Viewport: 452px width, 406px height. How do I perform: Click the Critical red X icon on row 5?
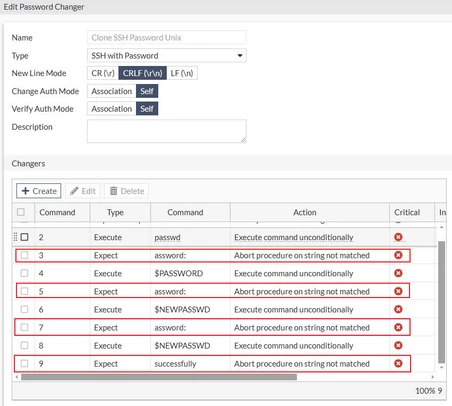(398, 291)
